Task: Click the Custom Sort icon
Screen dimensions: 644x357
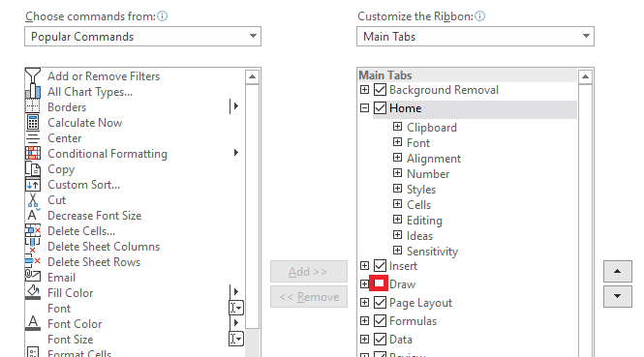Action: coord(33,185)
